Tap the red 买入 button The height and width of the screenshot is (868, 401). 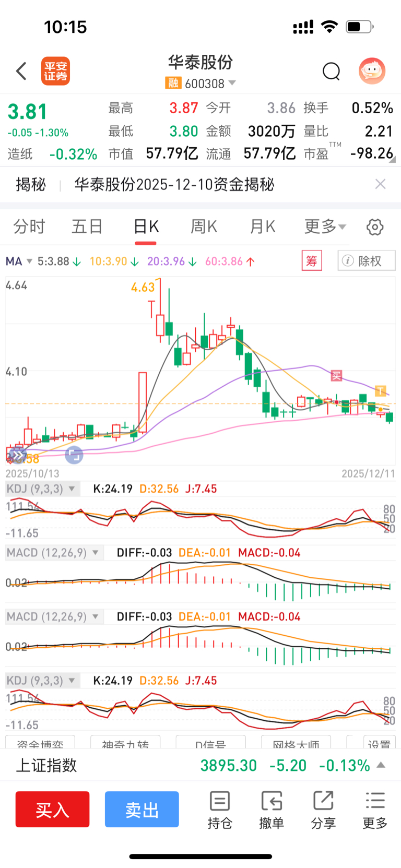click(x=52, y=810)
